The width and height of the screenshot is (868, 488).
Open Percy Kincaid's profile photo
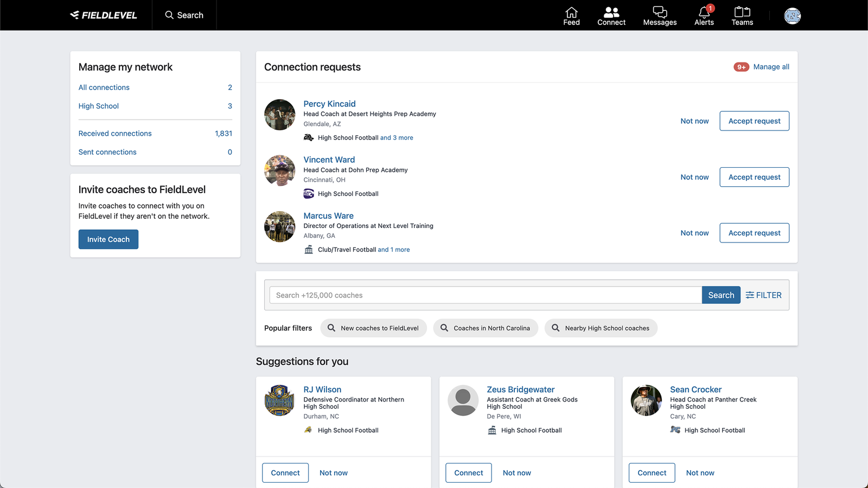point(279,115)
